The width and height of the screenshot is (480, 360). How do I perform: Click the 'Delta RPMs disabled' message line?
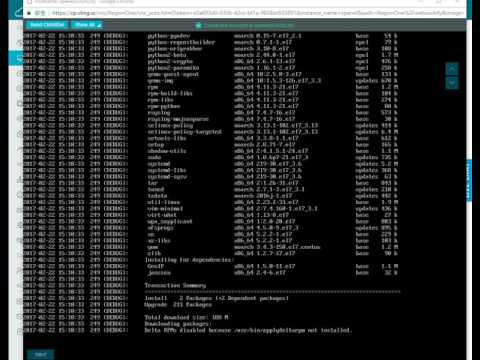click(248, 330)
